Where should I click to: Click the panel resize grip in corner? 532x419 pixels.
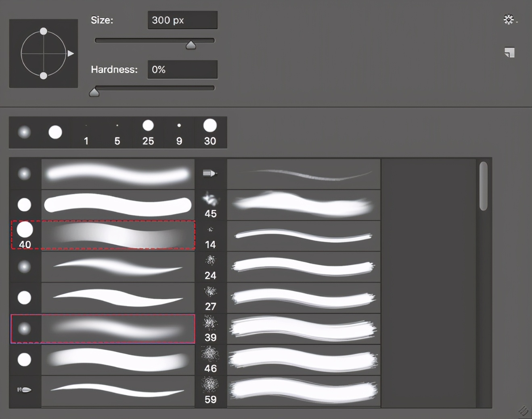(x=523, y=411)
